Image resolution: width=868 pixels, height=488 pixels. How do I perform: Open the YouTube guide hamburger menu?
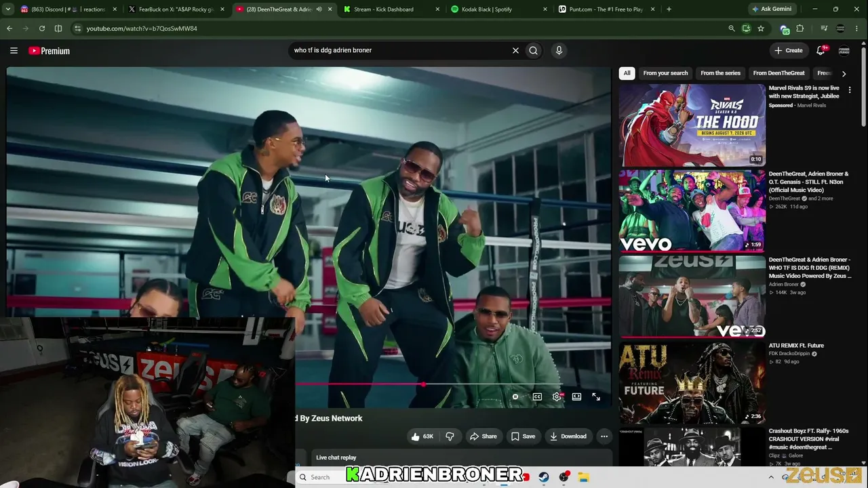point(14,50)
